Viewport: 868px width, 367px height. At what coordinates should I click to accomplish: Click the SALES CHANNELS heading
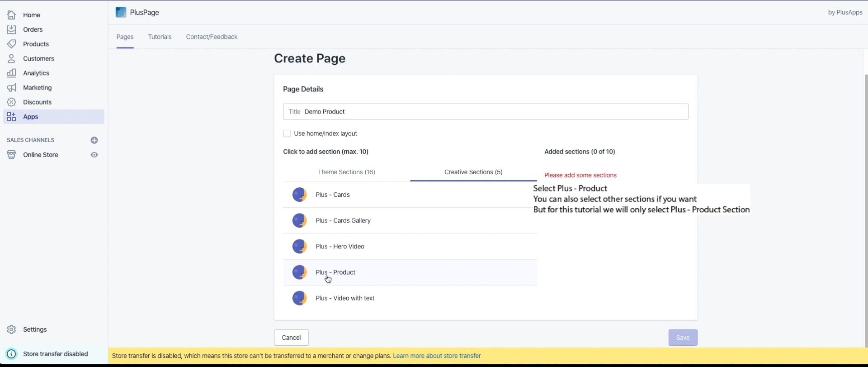(30, 140)
